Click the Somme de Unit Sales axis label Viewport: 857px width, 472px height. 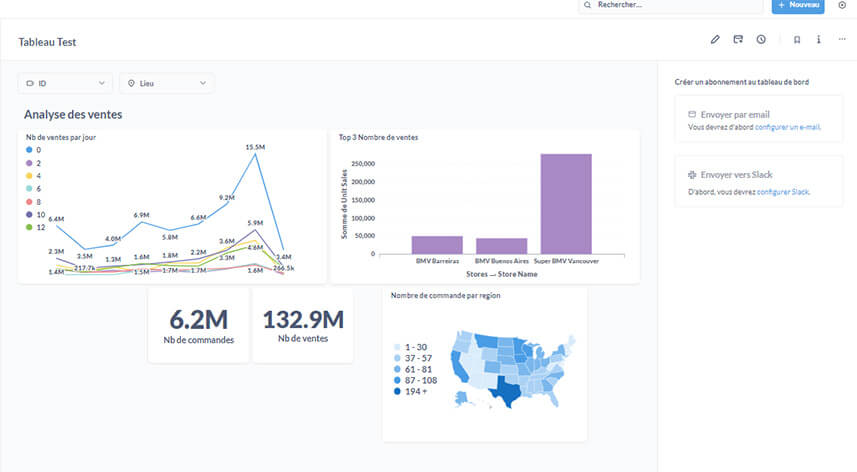344,204
